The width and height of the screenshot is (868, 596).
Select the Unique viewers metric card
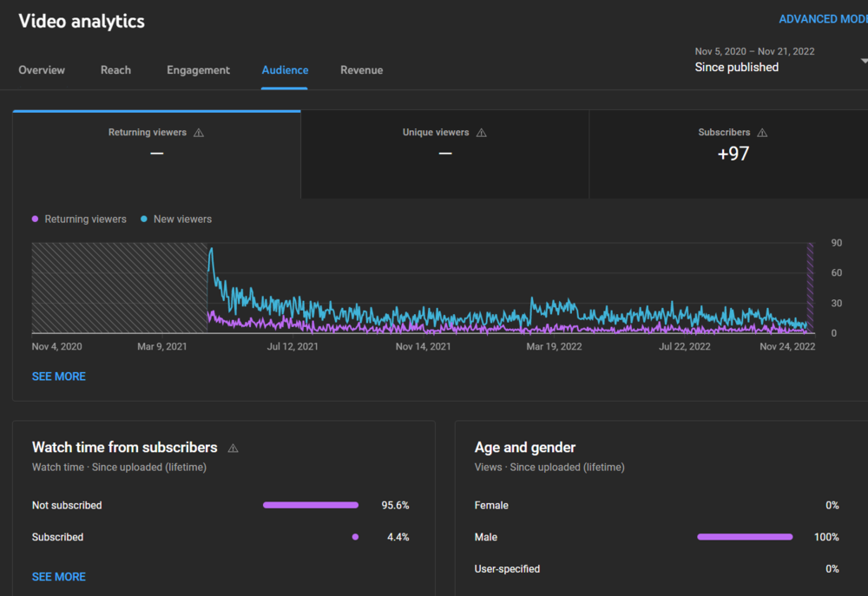coord(444,154)
